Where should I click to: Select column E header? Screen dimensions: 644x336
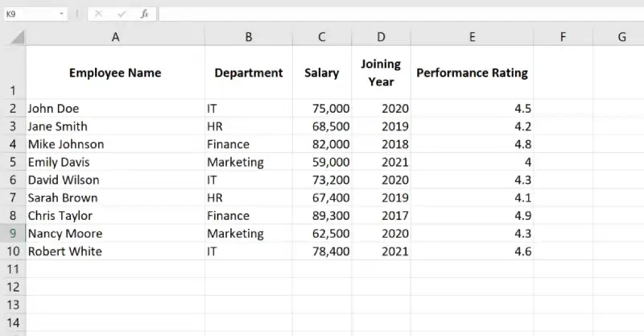coord(473,37)
